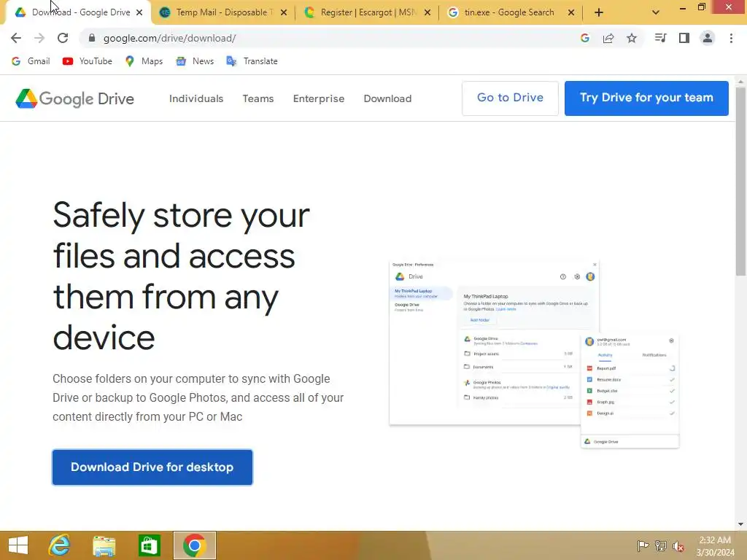The width and height of the screenshot is (747, 560).
Task: Open a new tab with the plus button
Action: point(599,12)
